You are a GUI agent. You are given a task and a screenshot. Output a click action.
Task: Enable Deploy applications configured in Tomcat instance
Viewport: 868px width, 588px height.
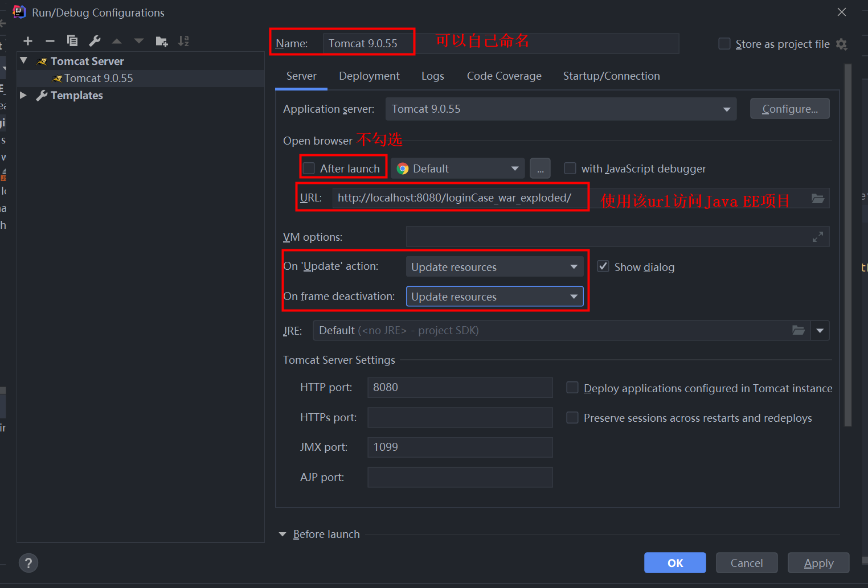tap(572, 388)
